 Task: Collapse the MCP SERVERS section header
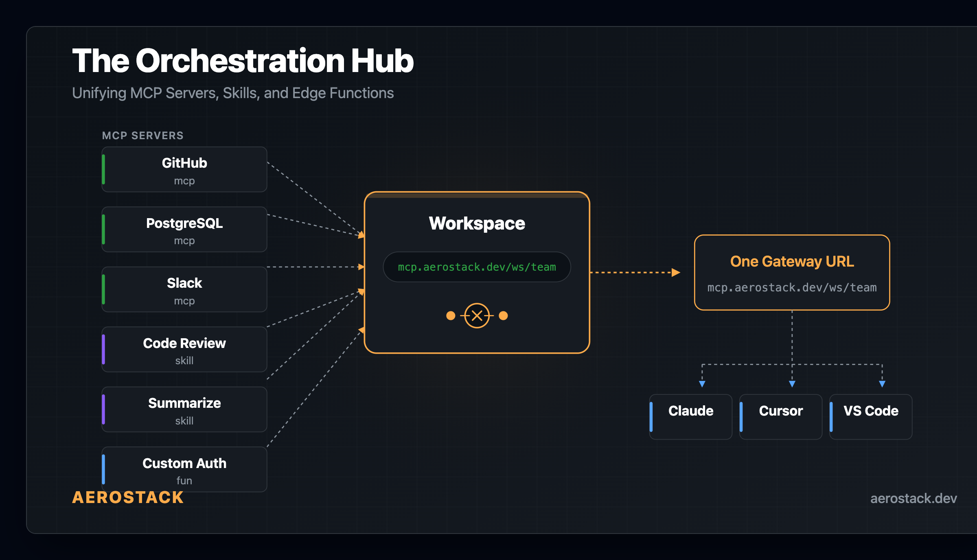[142, 135]
